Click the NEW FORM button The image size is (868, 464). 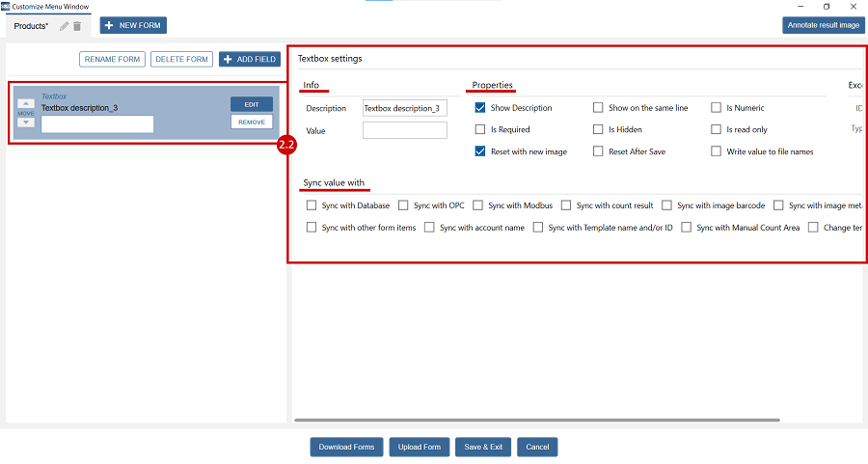coord(134,25)
